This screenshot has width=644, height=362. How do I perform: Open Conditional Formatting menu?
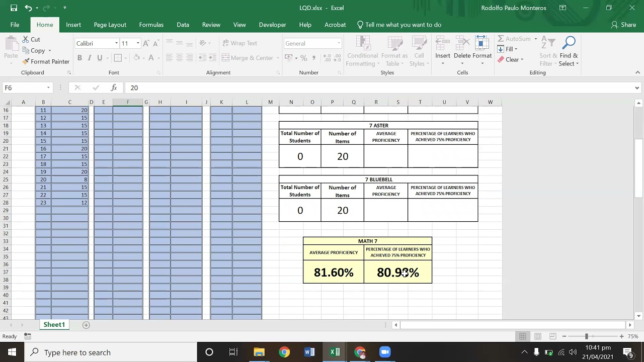(362, 51)
